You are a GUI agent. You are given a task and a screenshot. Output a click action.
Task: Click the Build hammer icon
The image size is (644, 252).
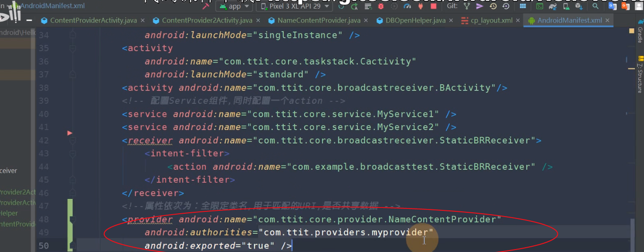(207, 7)
